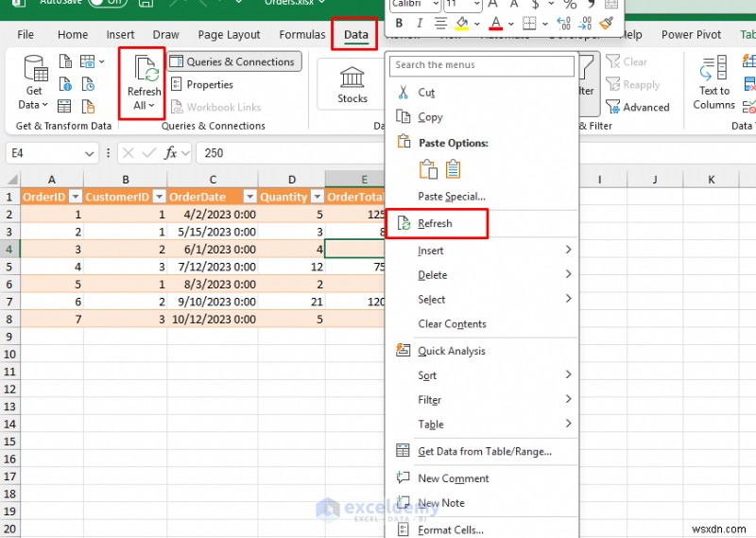The height and width of the screenshot is (538, 756).
Task: Open the Formulas ribbon tab
Action: [x=302, y=35]
